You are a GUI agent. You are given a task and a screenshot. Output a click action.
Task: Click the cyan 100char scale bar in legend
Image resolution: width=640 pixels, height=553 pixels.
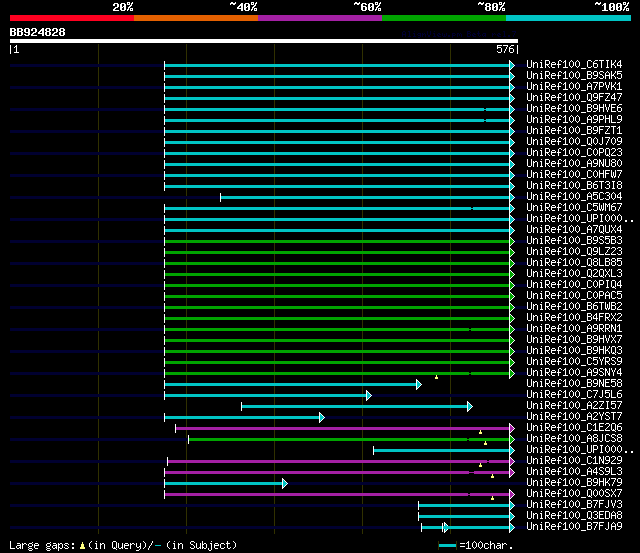(447, 546)
